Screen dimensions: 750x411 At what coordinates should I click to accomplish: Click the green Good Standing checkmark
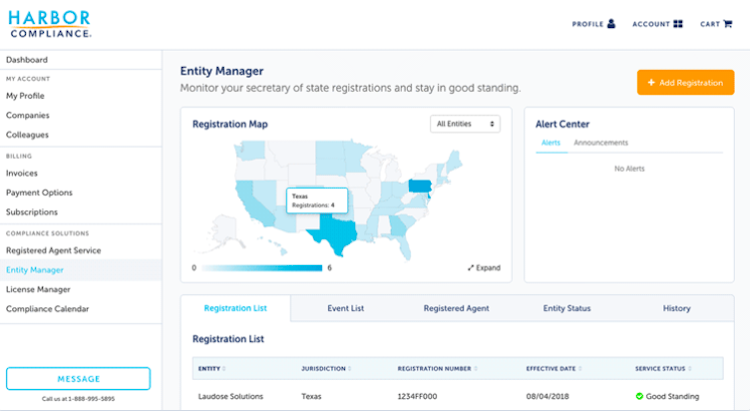click(639, 396)
